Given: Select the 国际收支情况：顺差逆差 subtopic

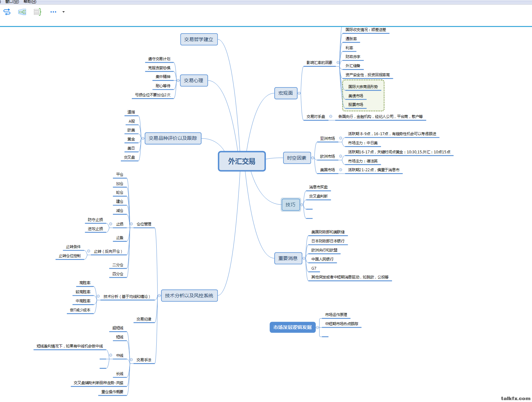Looking at the screenshot, I should tap(366, 30).
